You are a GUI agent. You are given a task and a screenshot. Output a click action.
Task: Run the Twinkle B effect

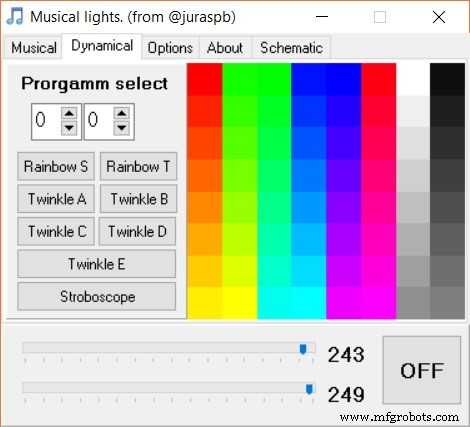138,199
